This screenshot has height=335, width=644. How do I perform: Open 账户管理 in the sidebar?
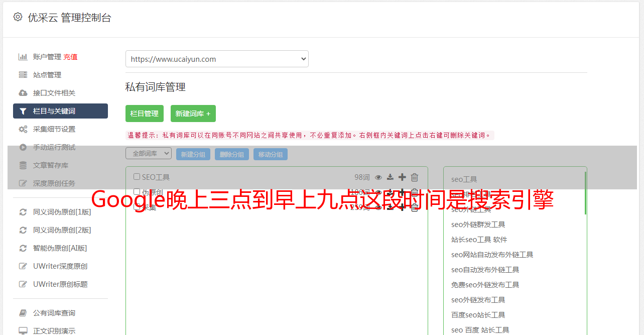47,57
